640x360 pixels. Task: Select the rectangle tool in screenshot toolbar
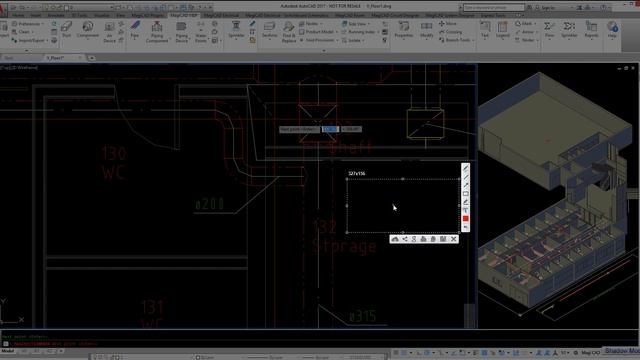[465, 194]
